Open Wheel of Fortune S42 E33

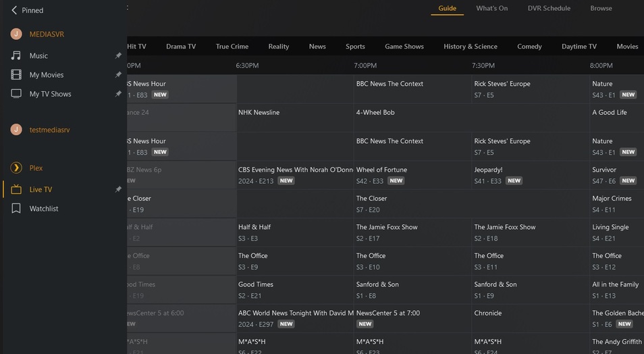click(412, 175)
